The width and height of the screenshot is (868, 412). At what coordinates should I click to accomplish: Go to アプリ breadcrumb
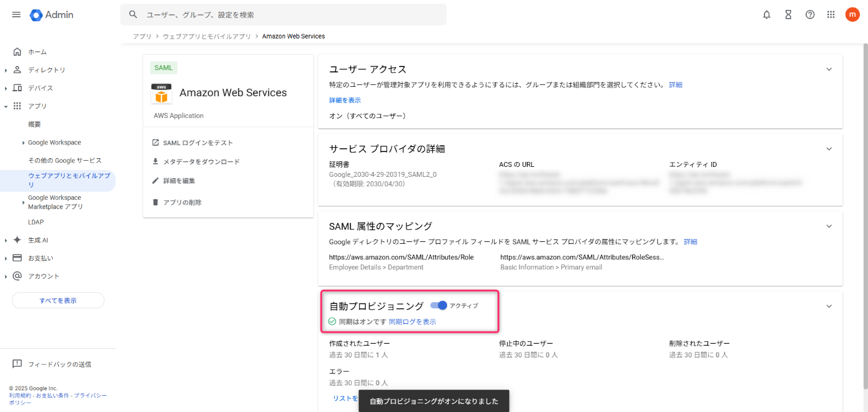[x=142, y=37]
